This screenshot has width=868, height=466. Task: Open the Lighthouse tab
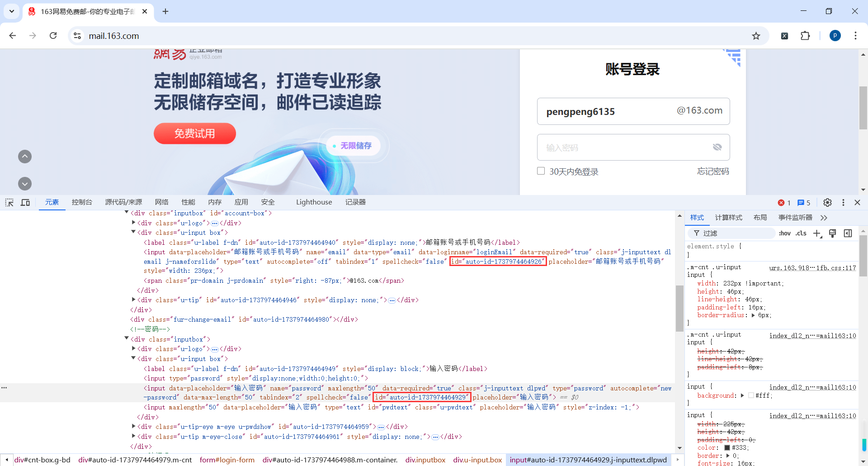[314, 202]
